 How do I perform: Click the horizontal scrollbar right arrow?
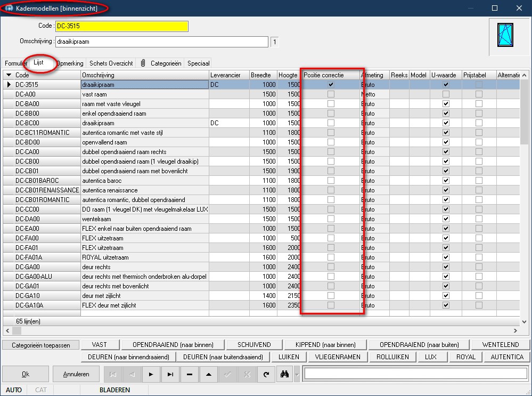515,330
